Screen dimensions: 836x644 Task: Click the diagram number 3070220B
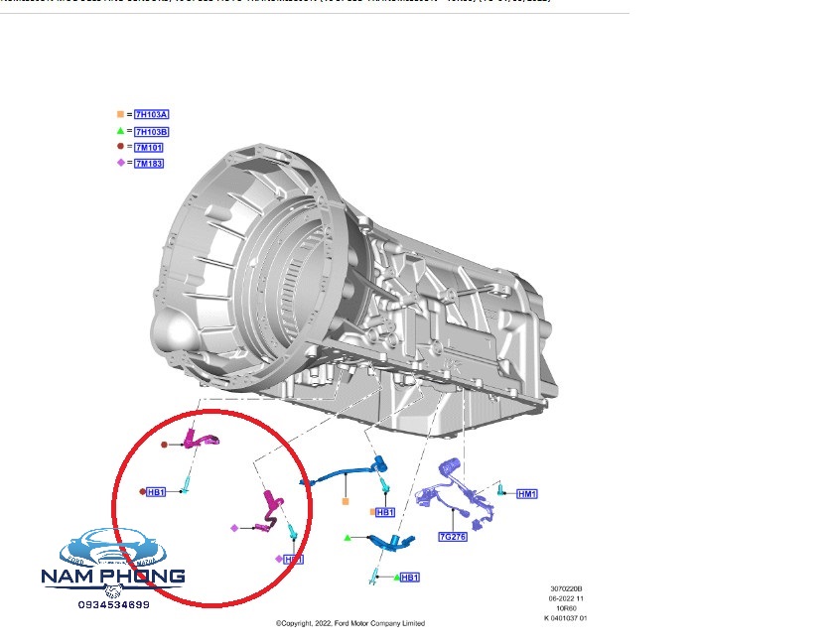(x=566, y=589)
